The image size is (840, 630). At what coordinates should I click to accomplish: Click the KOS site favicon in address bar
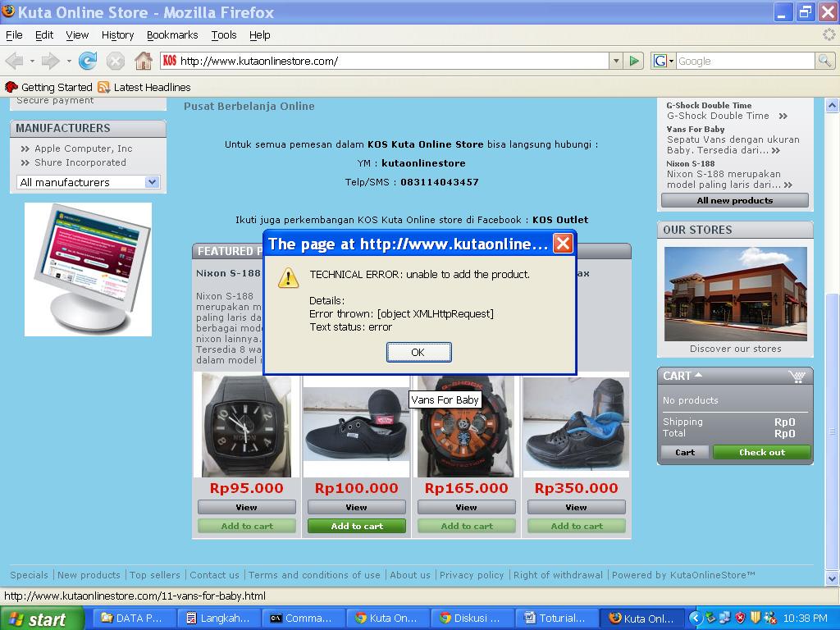170,61
